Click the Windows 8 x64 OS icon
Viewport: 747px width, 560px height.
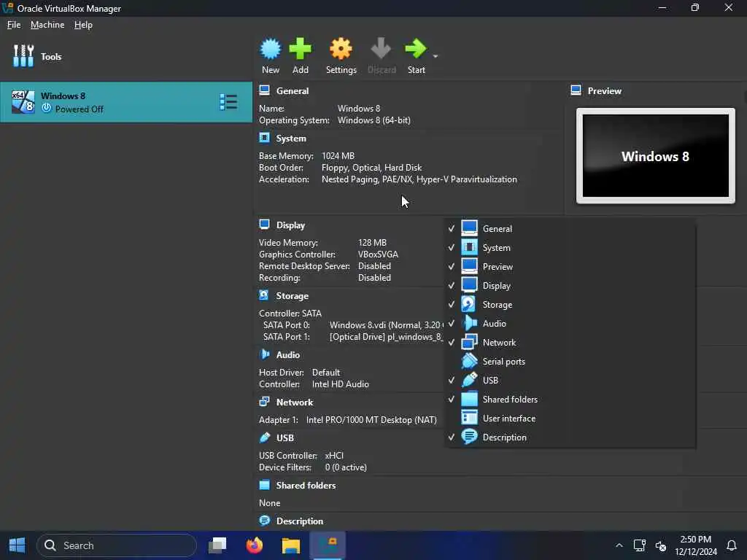point(23,102)
